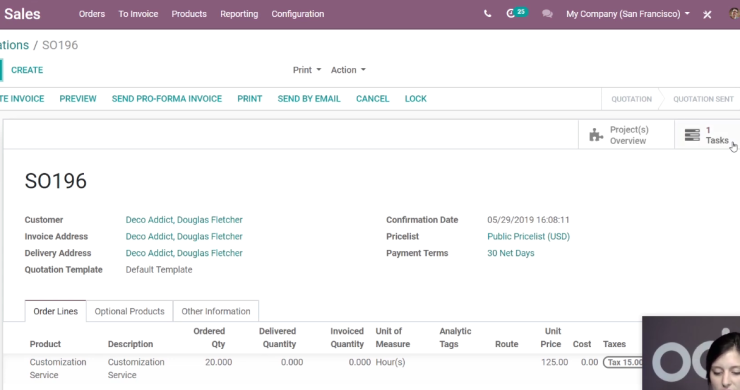740x390 pixels.
Task: Open the 1 Tasks stat button
Action: [707, 135]
